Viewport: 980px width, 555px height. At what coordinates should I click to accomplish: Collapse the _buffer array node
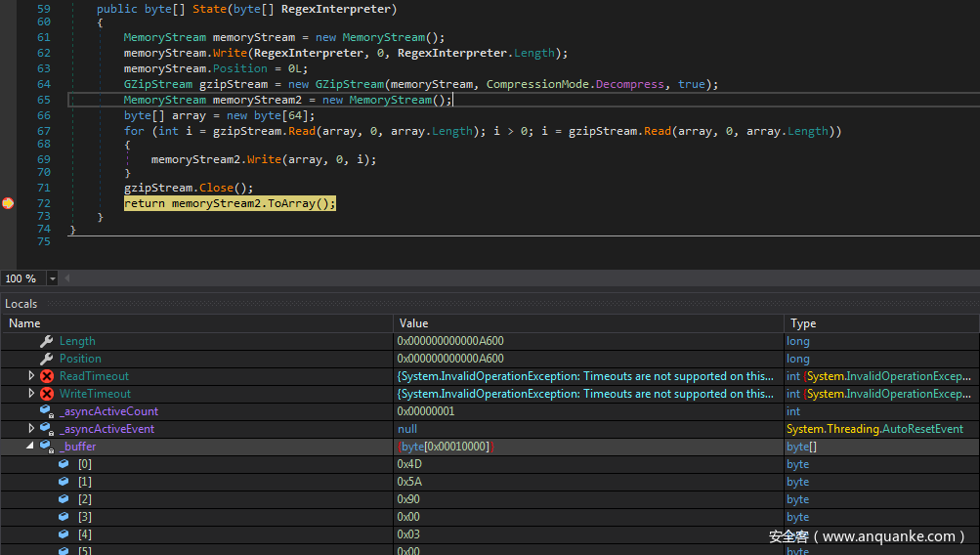click(x=31, y=447)
